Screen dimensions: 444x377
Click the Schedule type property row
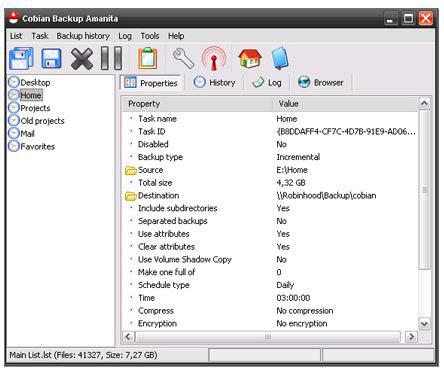270,285
